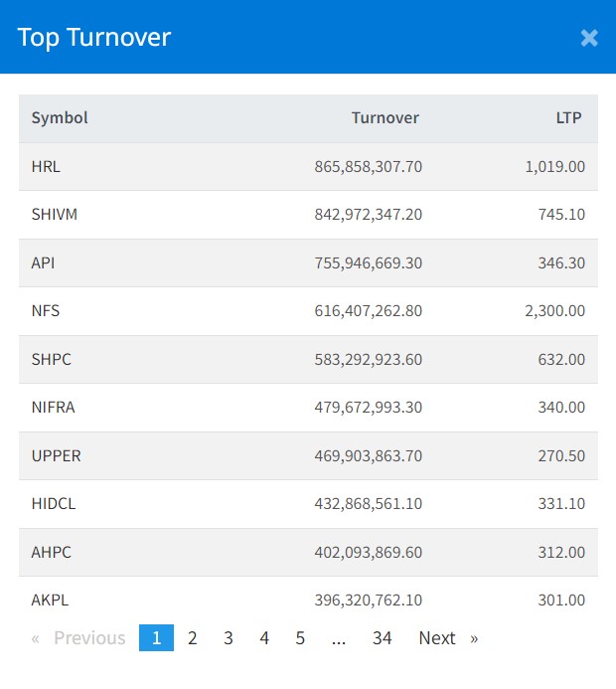Click the Next page link

click(447, 638)
